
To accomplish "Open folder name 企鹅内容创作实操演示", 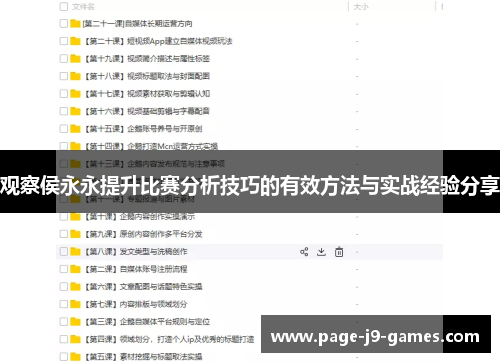I will [157, 217].
